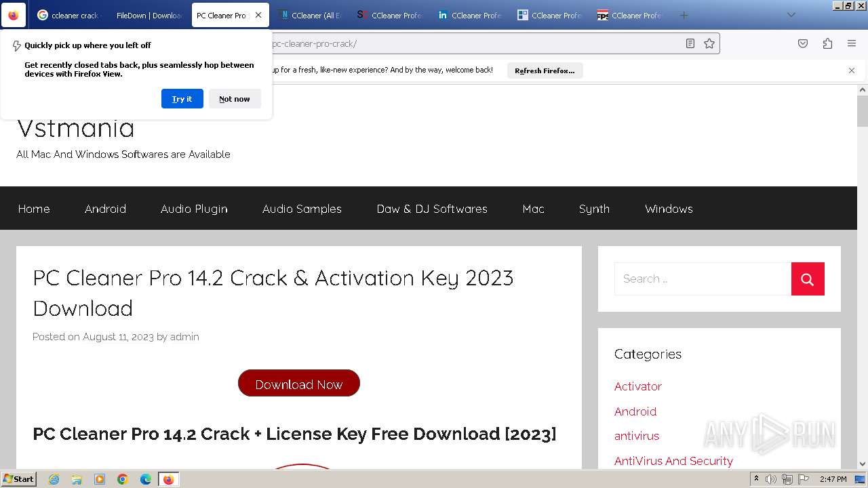The image size is (868, 488).
Task: Open the Synth menu item
Action: [594, 209]
